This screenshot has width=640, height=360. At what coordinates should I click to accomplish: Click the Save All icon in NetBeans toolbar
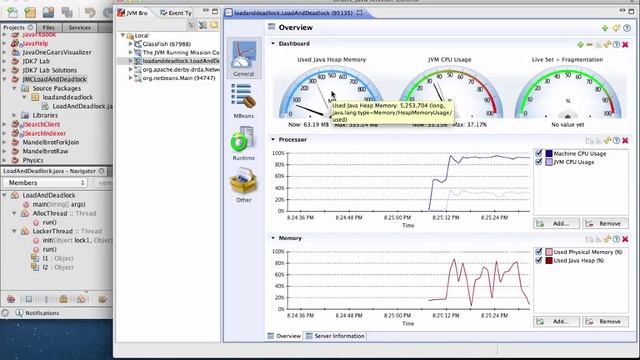[x=67, y=13]
